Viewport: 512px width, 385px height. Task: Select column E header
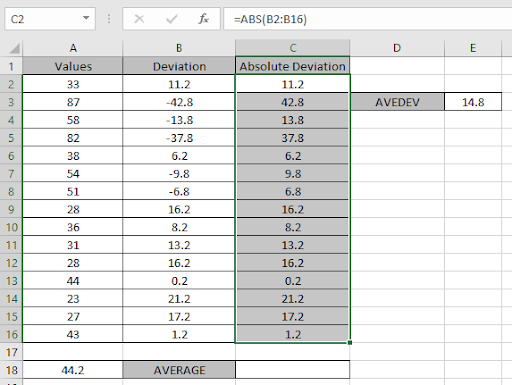point(473,48)
